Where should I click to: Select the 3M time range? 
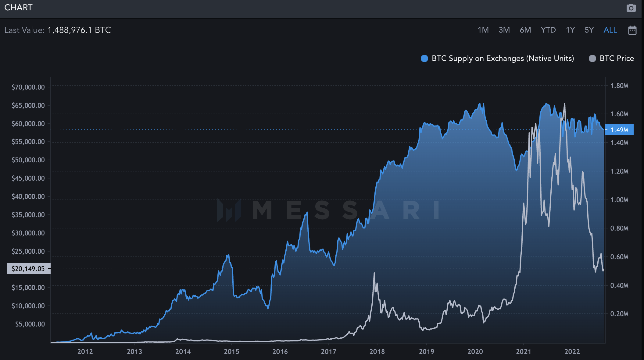tap(504, 30)
